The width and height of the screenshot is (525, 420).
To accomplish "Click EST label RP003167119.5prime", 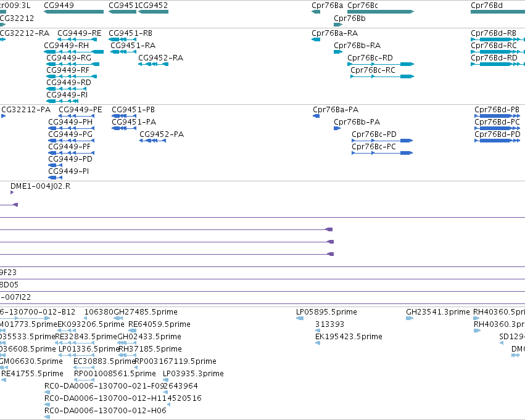I will [x=175, y=361].
